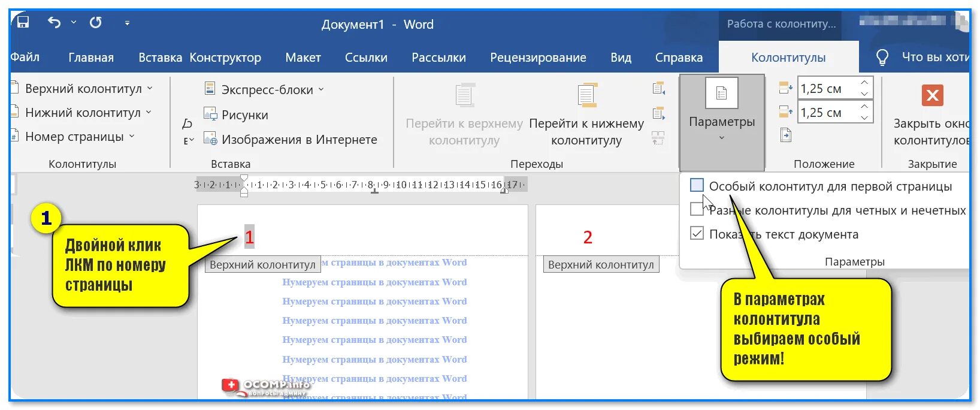Decrease footer bottom distance spinner

point(864,117)
